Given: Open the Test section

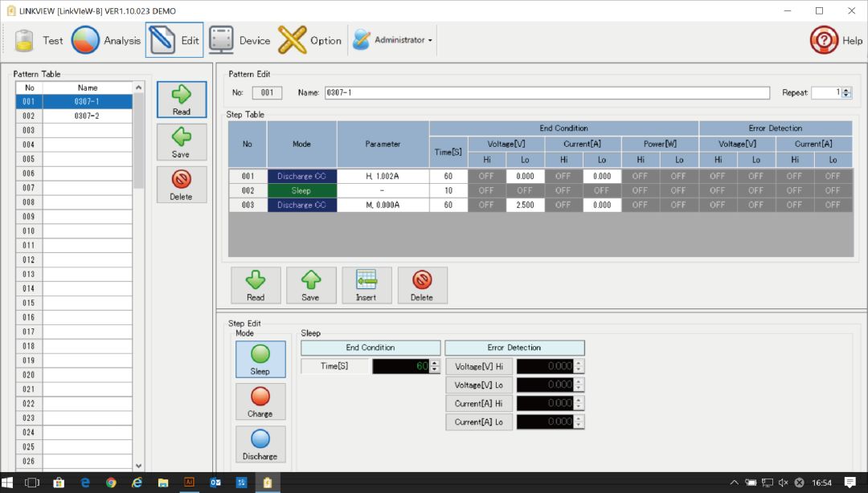Looking at the screenshot, I should [39, 40].
